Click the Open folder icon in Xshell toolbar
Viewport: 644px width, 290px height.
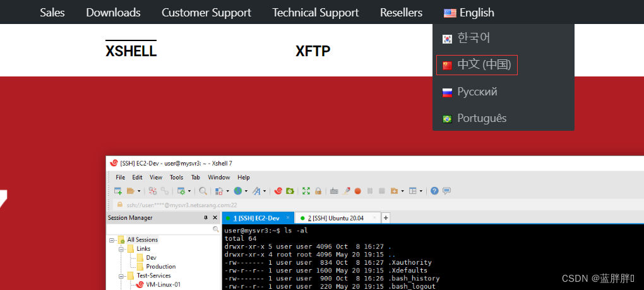click(131, 191)
